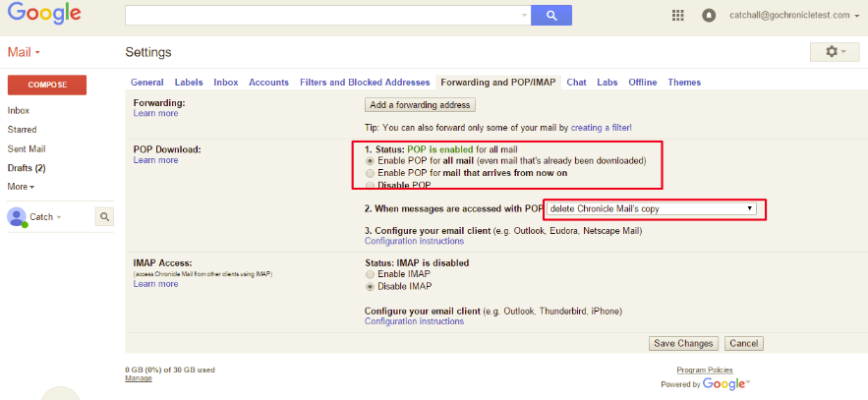Switch to the Labs tab
The height and width of the screenshot is (400, 868).
[608, 83]
